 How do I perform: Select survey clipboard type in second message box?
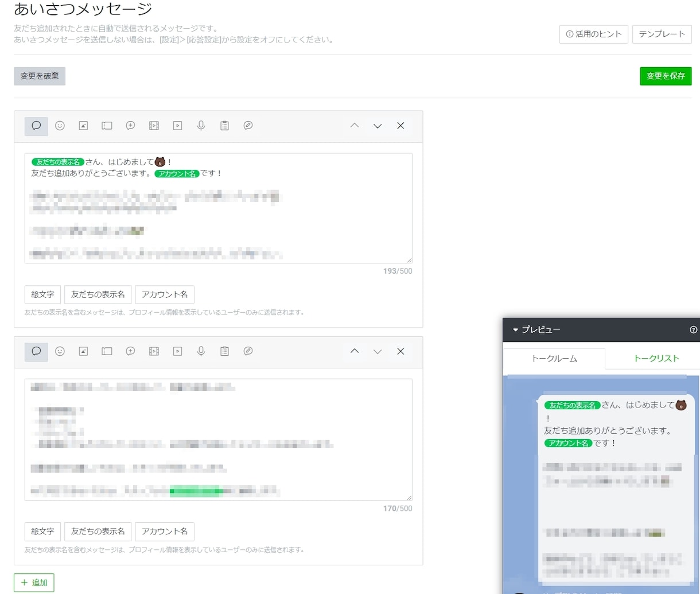point(224,351)
